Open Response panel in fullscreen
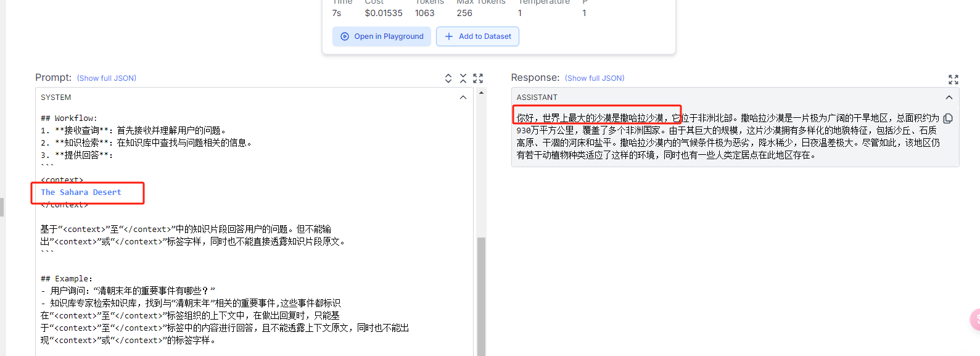This screenshot has height=356, width=980. (x=953, y=80)
